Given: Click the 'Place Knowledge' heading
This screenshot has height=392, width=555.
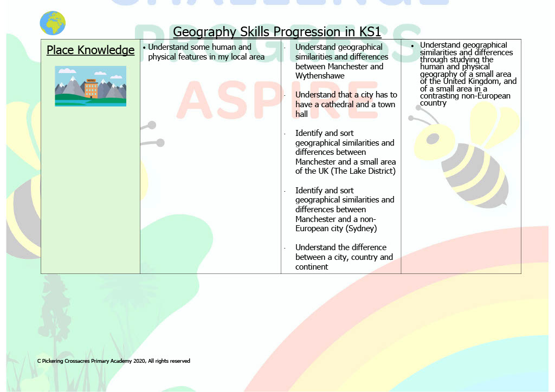Looking at the screenshot, I should pos(91,50).
